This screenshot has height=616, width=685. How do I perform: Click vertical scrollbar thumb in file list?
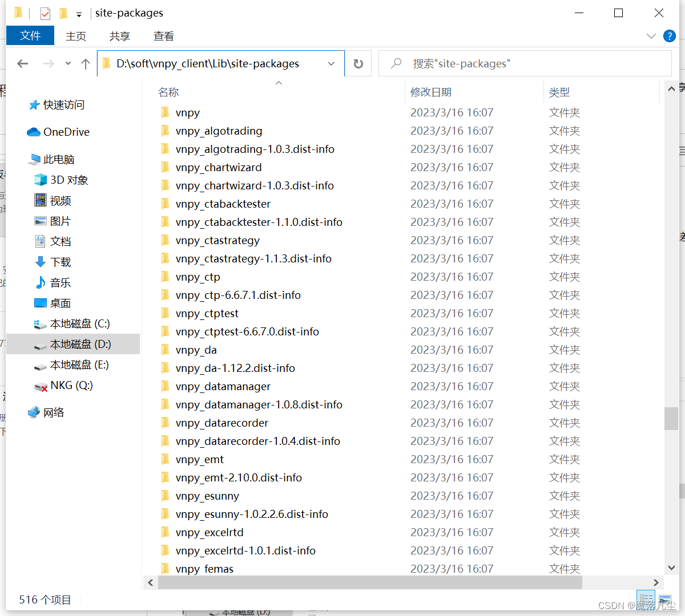point(671,418)
